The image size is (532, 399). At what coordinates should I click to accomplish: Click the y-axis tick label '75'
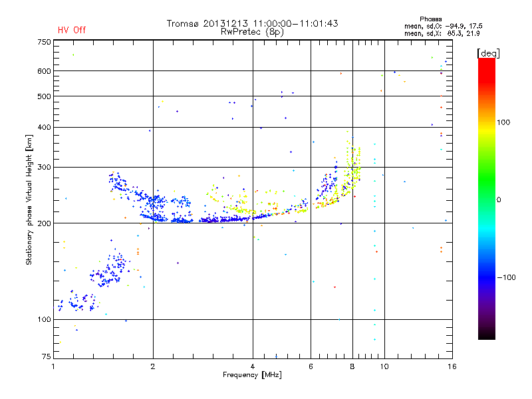coord(46,356)
